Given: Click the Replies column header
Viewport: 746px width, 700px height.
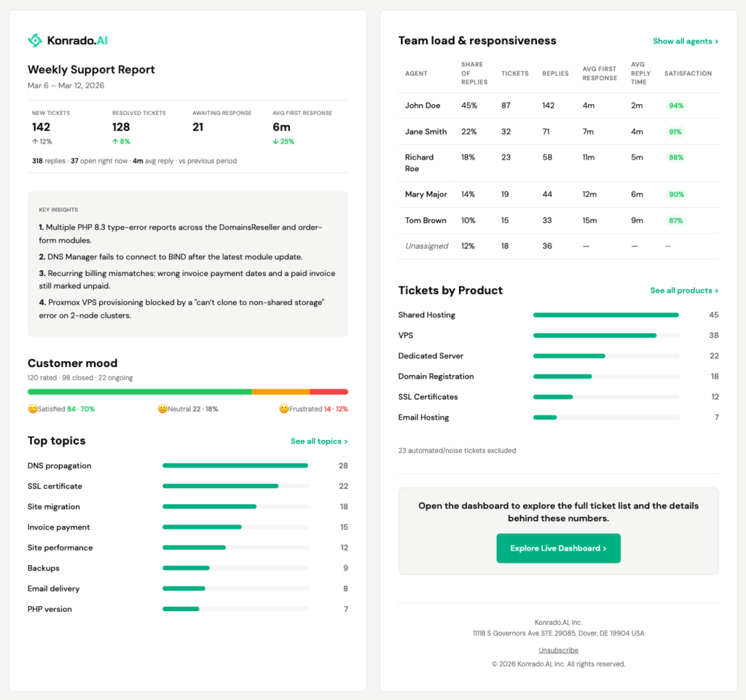Looking at the screenshot, I should [555, 74].
